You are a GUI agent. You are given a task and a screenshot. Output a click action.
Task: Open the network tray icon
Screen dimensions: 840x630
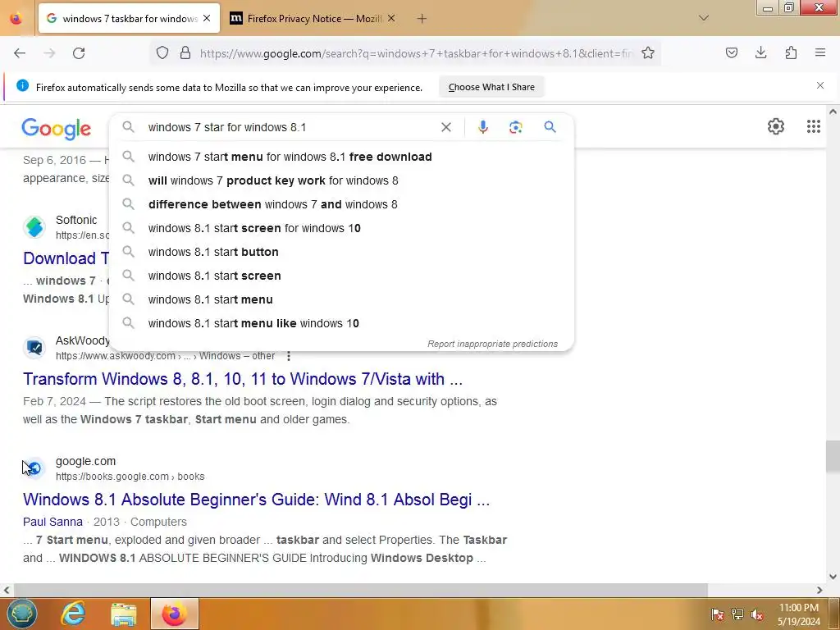click(737, 614)
